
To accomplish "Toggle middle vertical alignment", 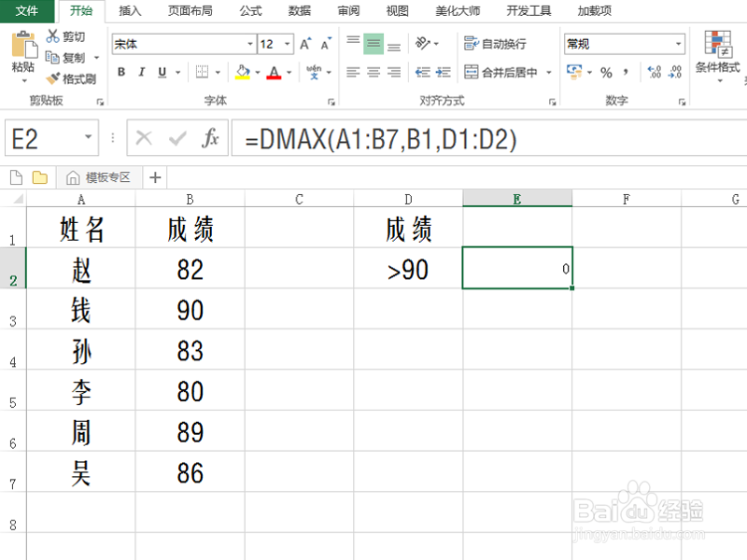I will 373,44.
